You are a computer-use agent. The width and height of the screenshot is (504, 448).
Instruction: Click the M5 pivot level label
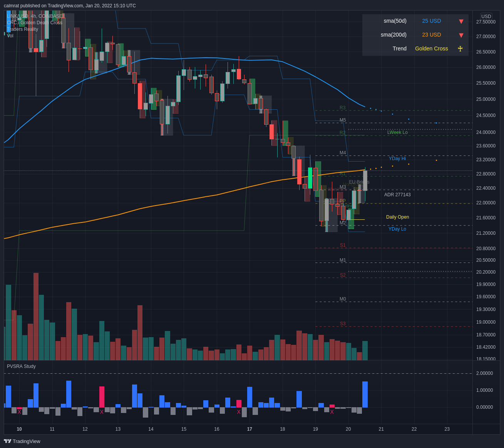[343, 120]
